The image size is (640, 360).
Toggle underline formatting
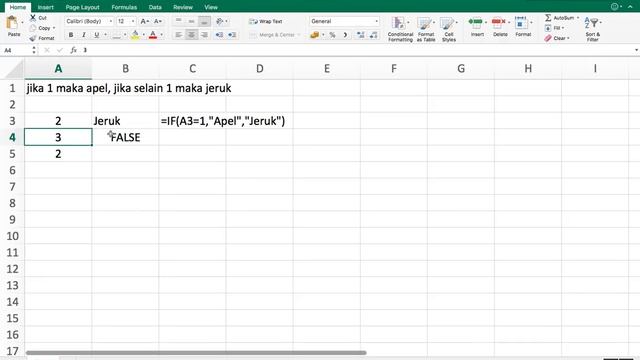(97, 35)
